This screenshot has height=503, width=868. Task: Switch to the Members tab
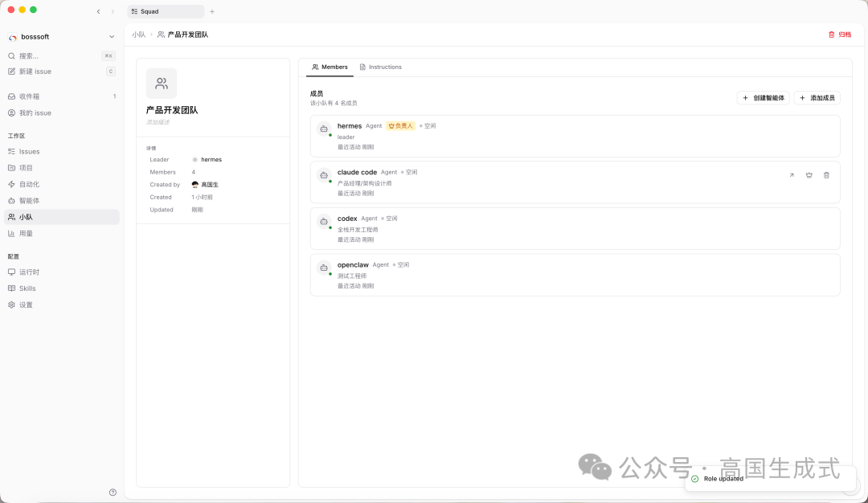point(330,67)
